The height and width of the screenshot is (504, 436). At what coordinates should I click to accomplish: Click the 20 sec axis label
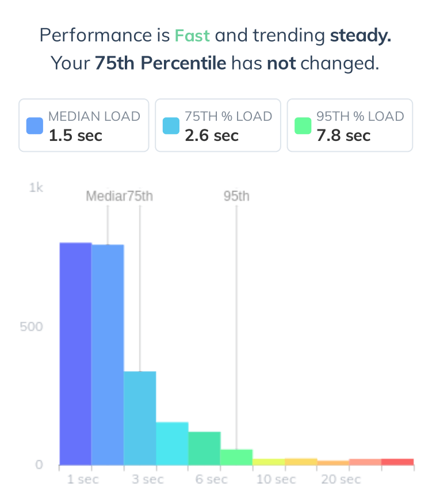pos(333,480)
